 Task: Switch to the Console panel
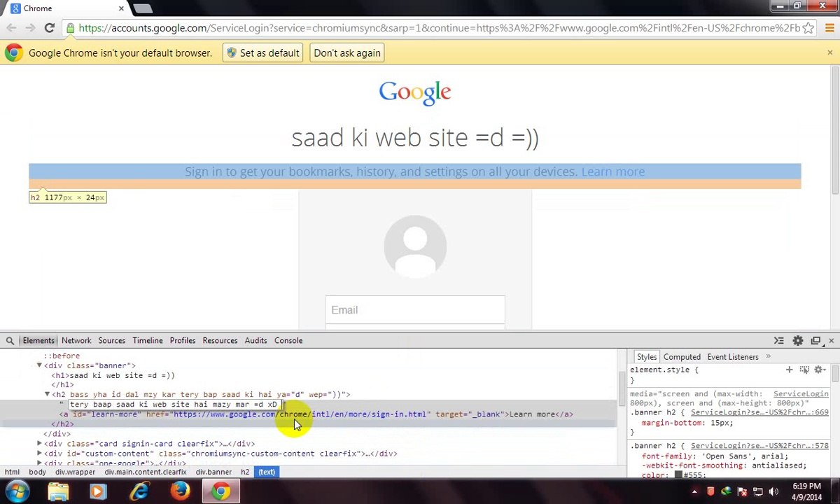tap(288, 341)
